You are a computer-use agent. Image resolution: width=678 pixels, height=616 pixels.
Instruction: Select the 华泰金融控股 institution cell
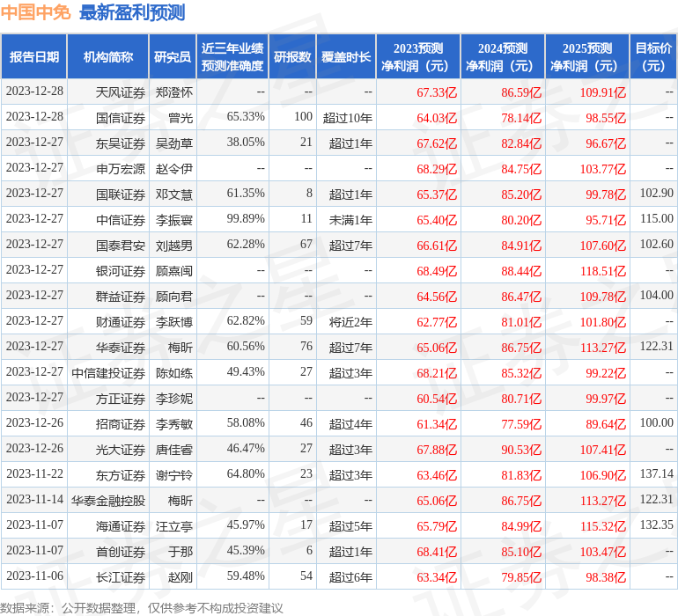pyautogui.click(x=108, y=501)
